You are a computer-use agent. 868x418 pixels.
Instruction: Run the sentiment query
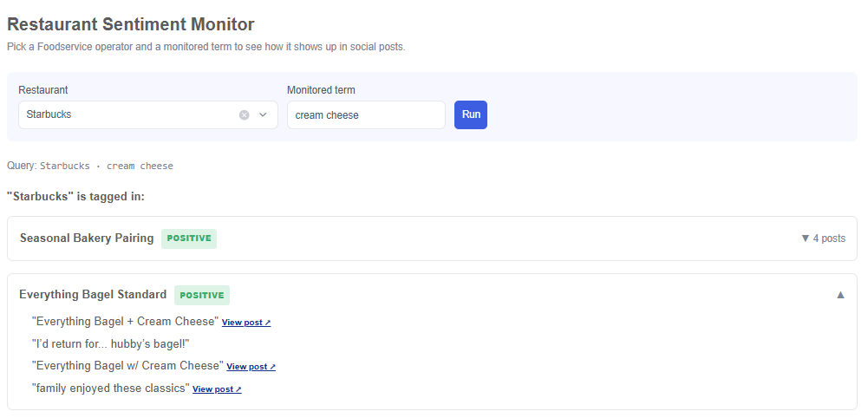(471, 114)
